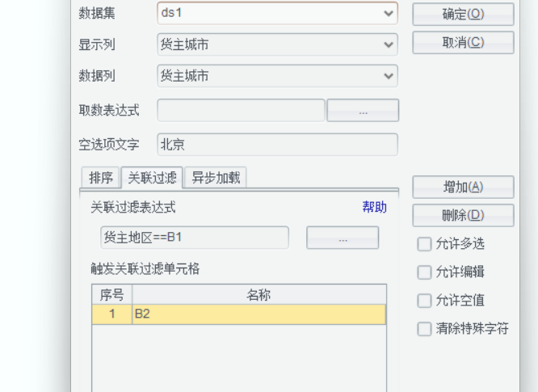Enable the 允许多选 checkbox
538x392 pixels.
point(424,244)
